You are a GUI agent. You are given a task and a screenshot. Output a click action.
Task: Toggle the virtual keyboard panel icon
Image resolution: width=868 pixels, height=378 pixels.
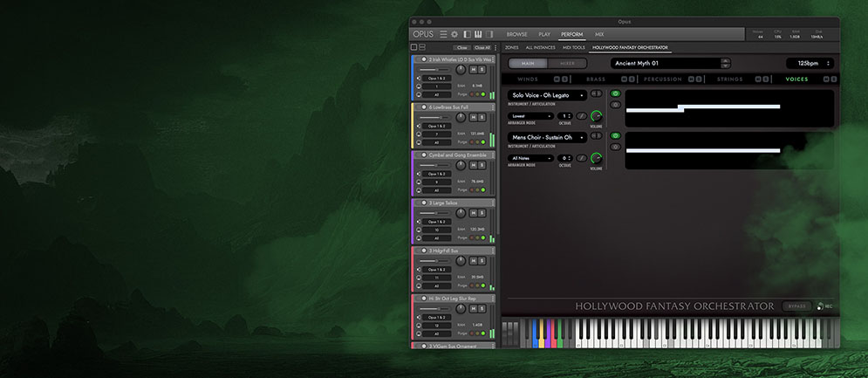pyautogui.click(x=478, y=34)
